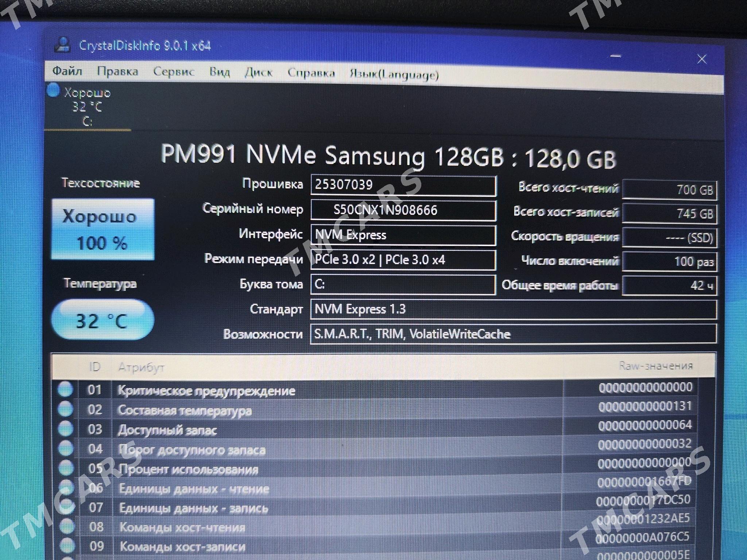The height and width of the screenshot is (560, 747).
Task: Click the 32 °C temperature button
Action: pyautogui.click(x=102, y=320)
